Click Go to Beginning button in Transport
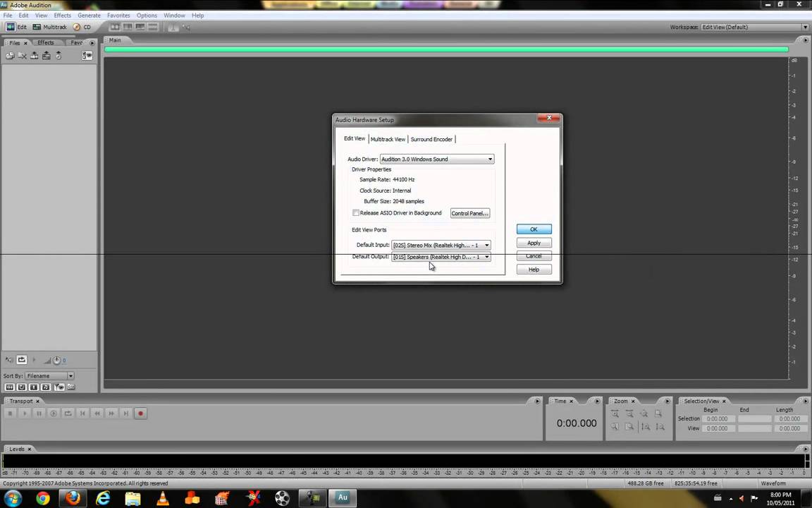Viewport: 812px width, 508px height. [x=82, y=413]
